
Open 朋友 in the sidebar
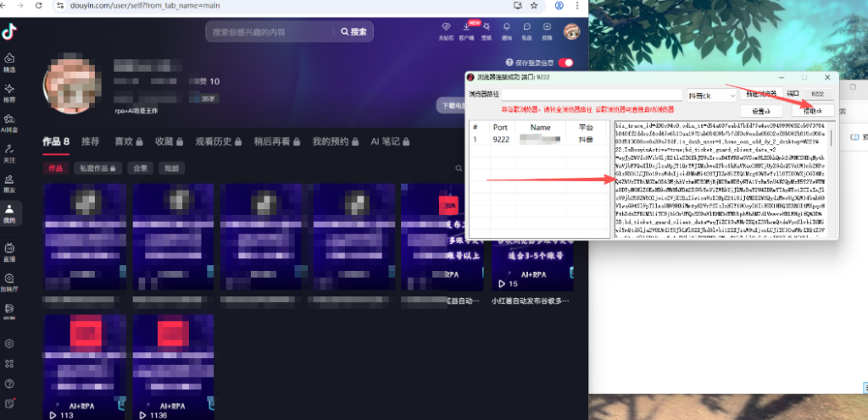click(x=9, y=184)
